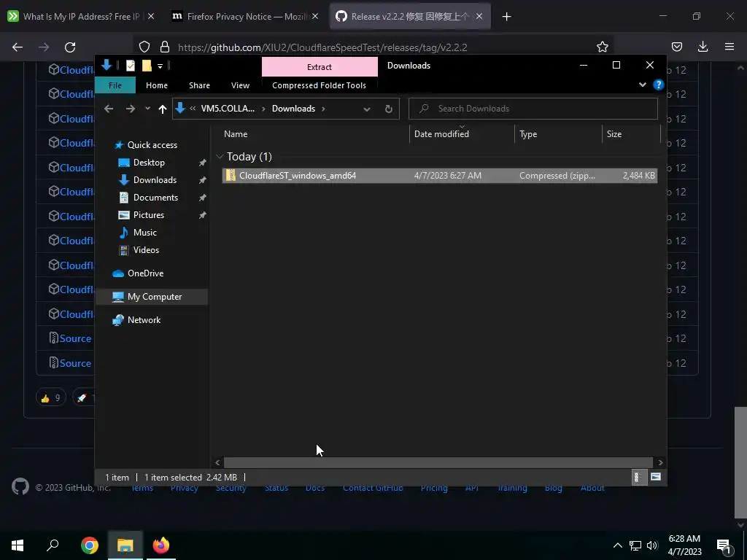Sort files by the Size column
747x560 pixels.
(x=631, y=134)
